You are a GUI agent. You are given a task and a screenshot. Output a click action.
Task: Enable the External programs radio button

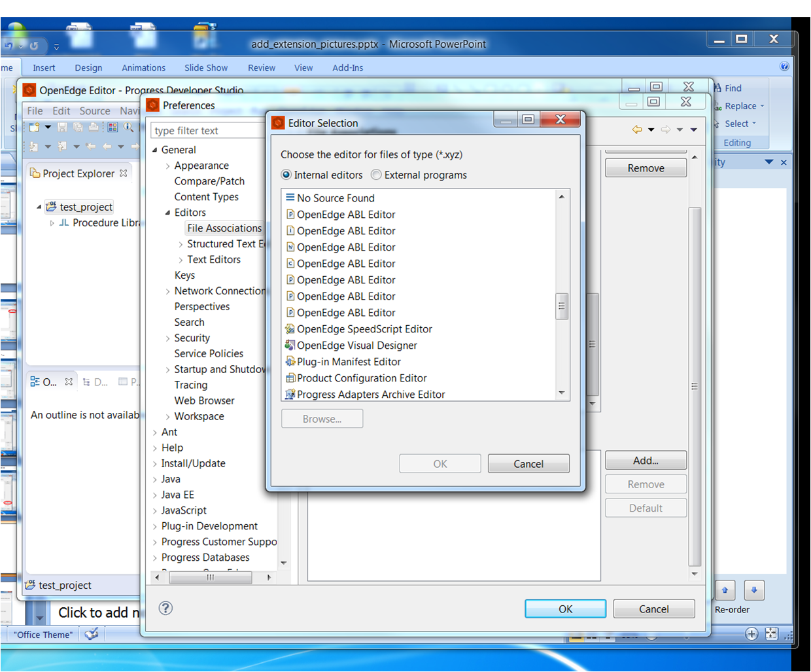click(x=376, y=175)
